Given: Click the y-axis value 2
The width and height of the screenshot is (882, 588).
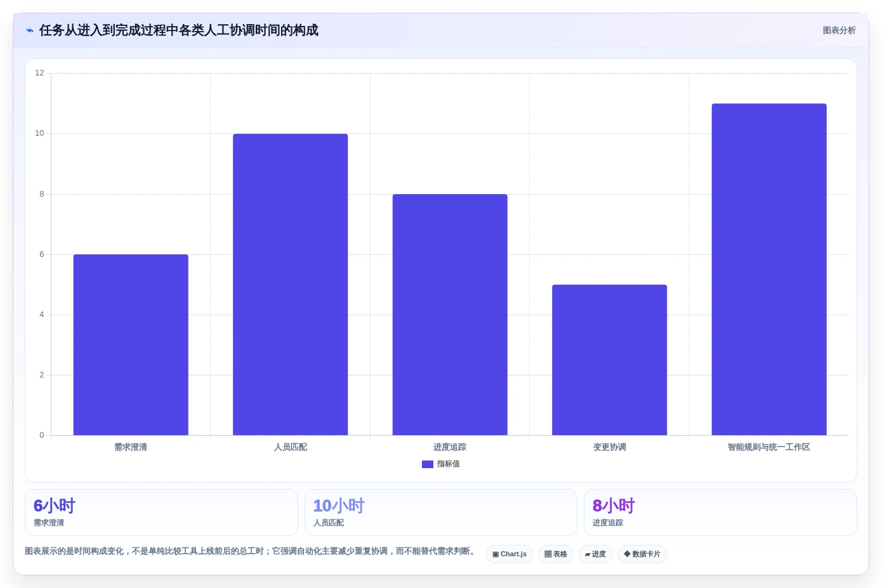Looking at the screenshot, I should (42, 375).
